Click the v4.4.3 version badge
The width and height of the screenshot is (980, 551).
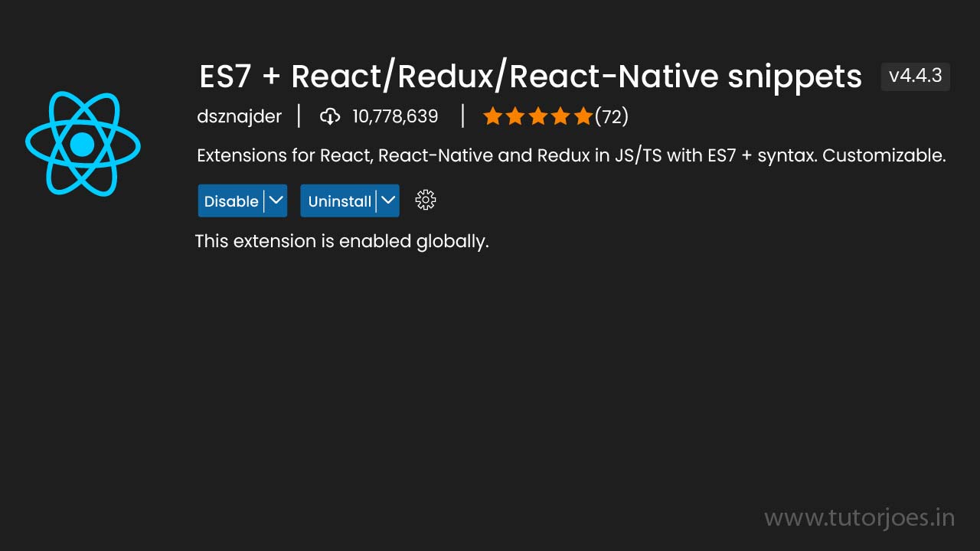pos(916,77)
